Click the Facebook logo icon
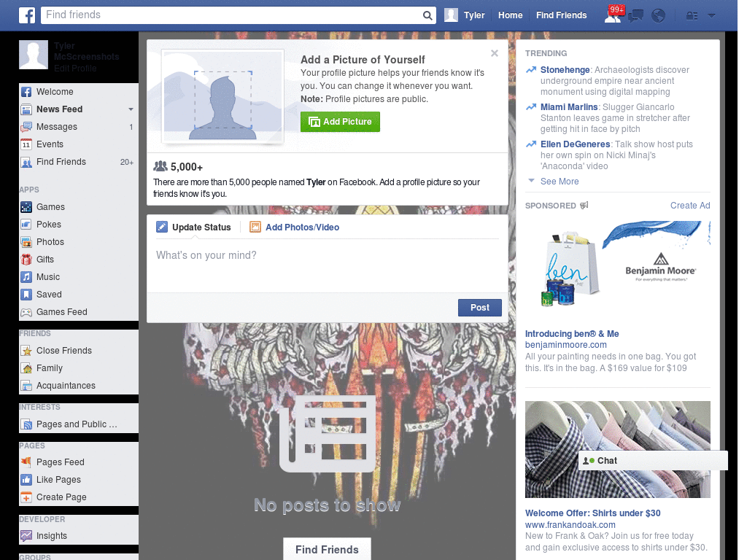747x560 pixels. coord(27,15)
